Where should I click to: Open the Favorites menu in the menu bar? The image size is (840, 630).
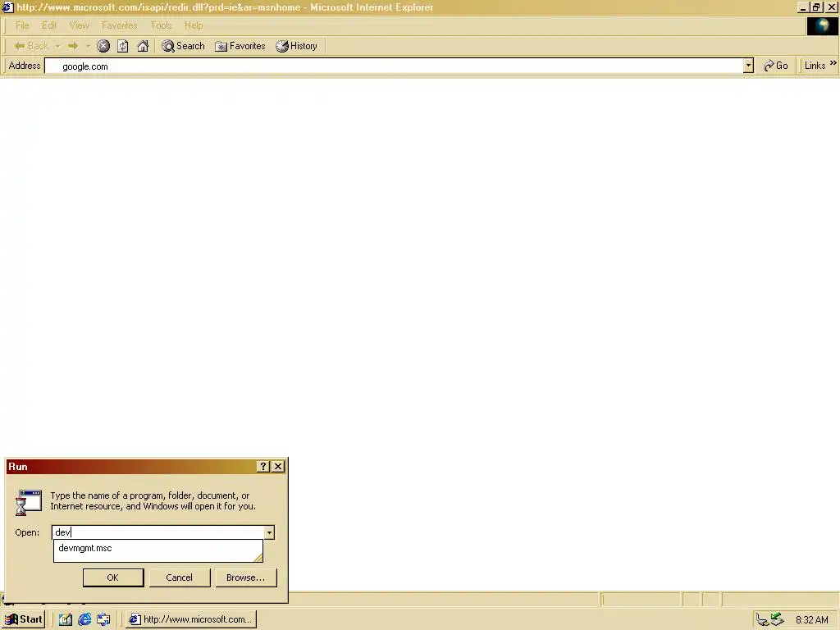(120, 25)
